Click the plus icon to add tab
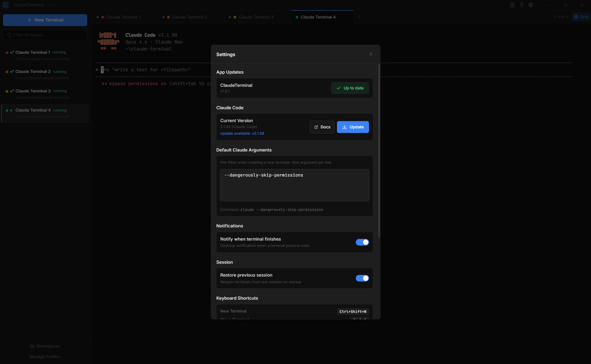The image size is (591, 364). pyautogui.click(x=359, y=17)
